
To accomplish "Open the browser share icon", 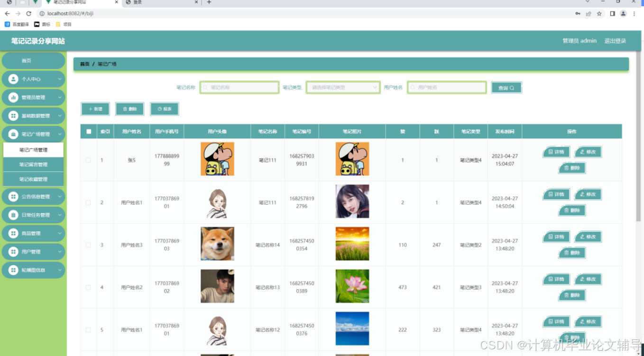I will 589,14.
